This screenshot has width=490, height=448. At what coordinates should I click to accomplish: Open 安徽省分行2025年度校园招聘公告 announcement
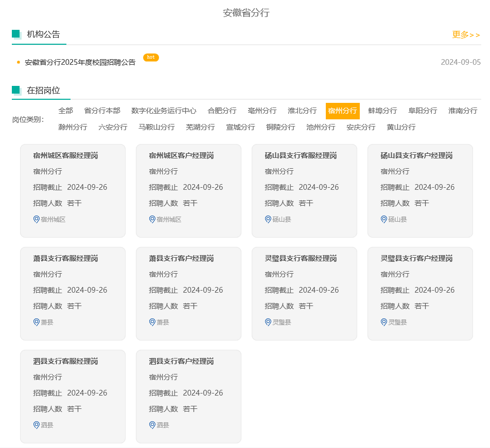point(80,62)
